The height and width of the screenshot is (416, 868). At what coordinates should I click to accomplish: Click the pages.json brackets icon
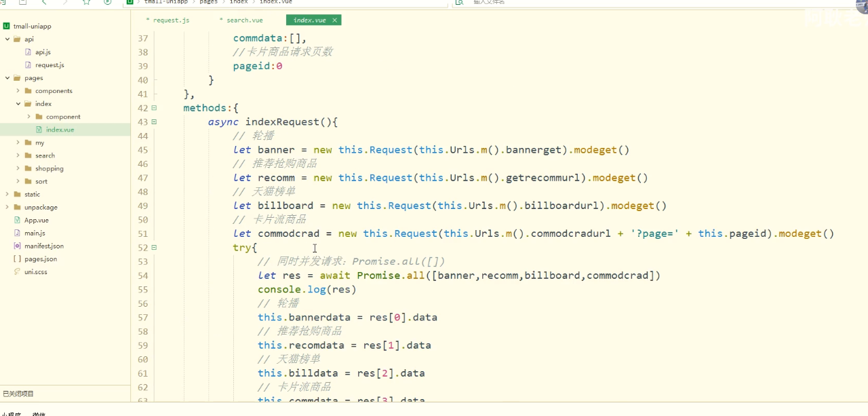click(x=18, y=259)
